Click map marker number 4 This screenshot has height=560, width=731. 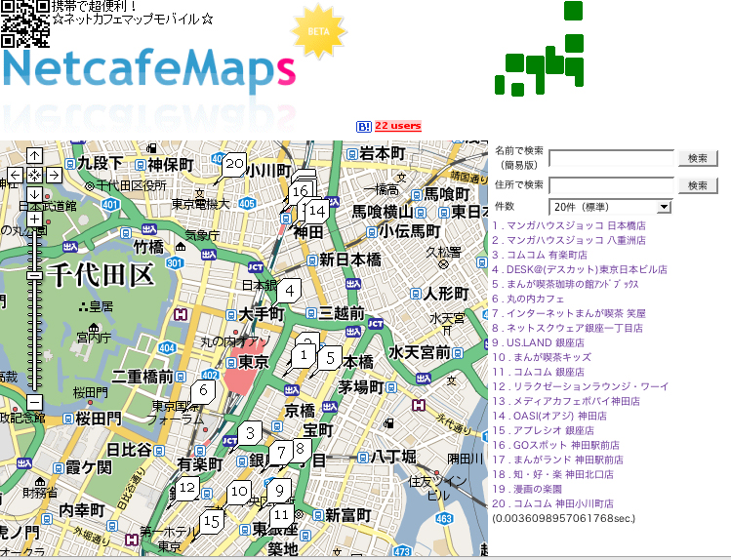click(290, 291)
